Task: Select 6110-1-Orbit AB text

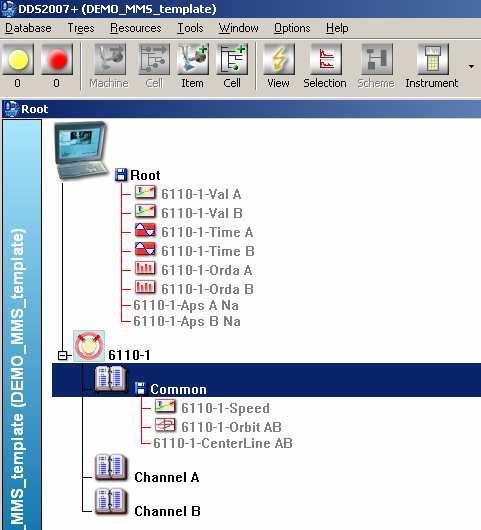Action: point(231,427)
